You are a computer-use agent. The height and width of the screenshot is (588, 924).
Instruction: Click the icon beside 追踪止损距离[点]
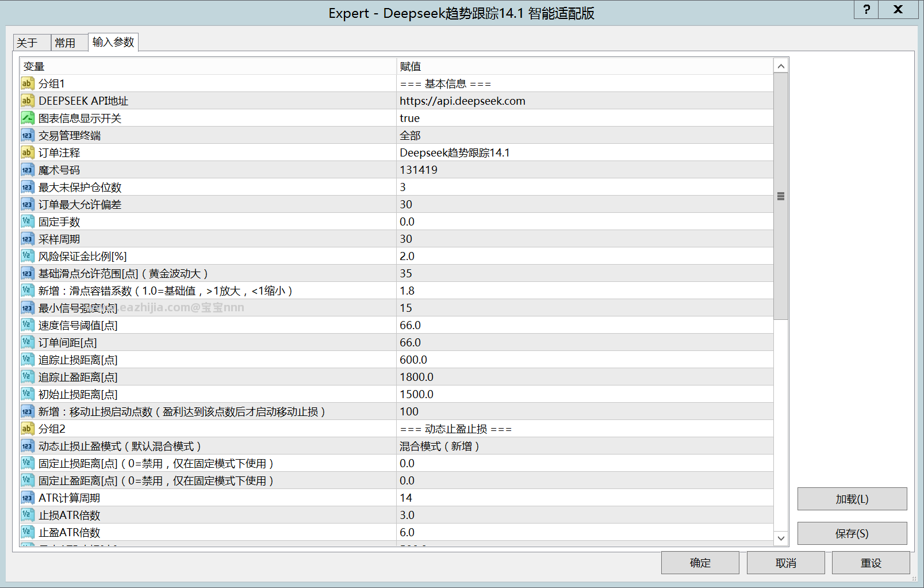[27, 360]
